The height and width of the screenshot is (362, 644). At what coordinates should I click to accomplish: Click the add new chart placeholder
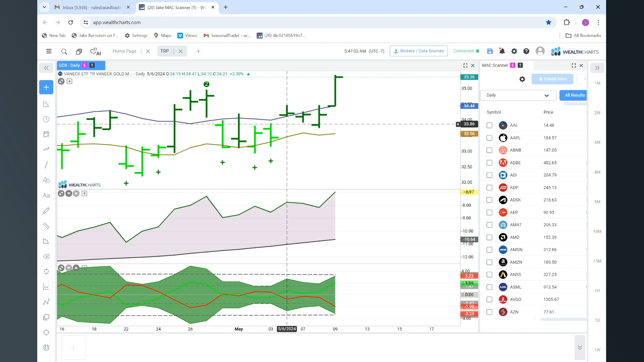(73, 348)
